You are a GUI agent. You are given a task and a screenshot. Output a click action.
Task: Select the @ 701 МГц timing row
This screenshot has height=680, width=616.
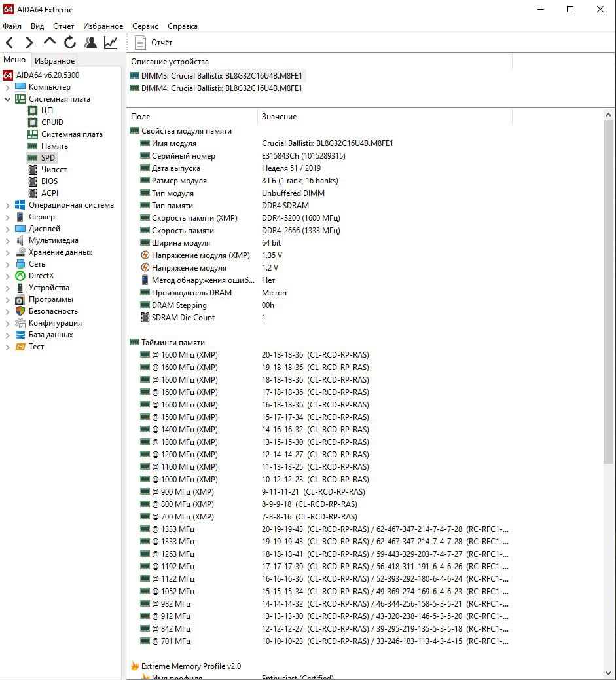point(321,641)
